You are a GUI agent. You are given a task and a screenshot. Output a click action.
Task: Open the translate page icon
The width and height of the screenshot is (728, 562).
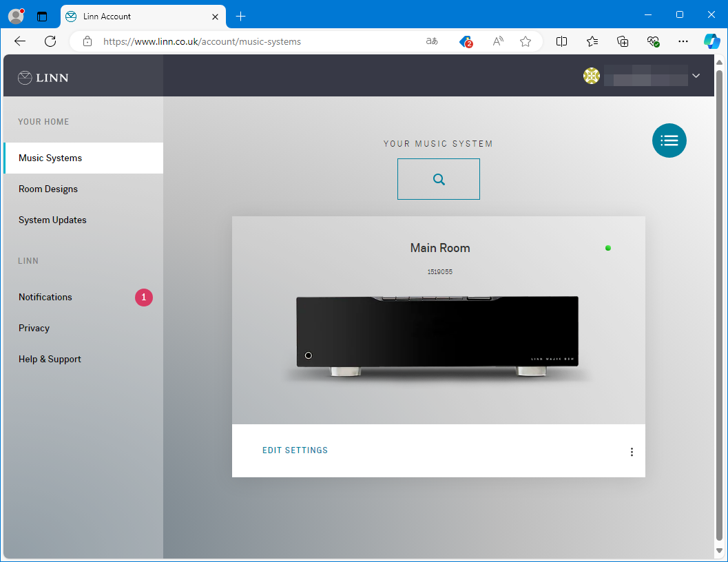(x=432, y=41)
